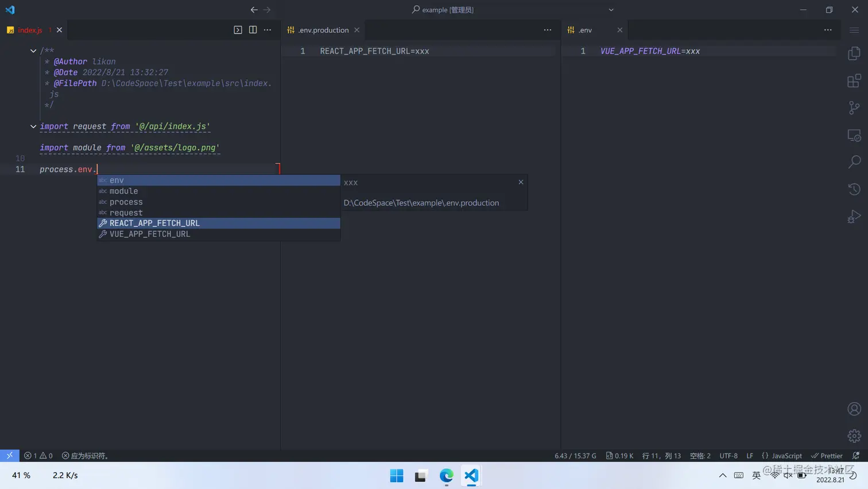The image size is (868, 489).
Task: Open the Search view in the activity bar
Action: click(x=854, y=162)
